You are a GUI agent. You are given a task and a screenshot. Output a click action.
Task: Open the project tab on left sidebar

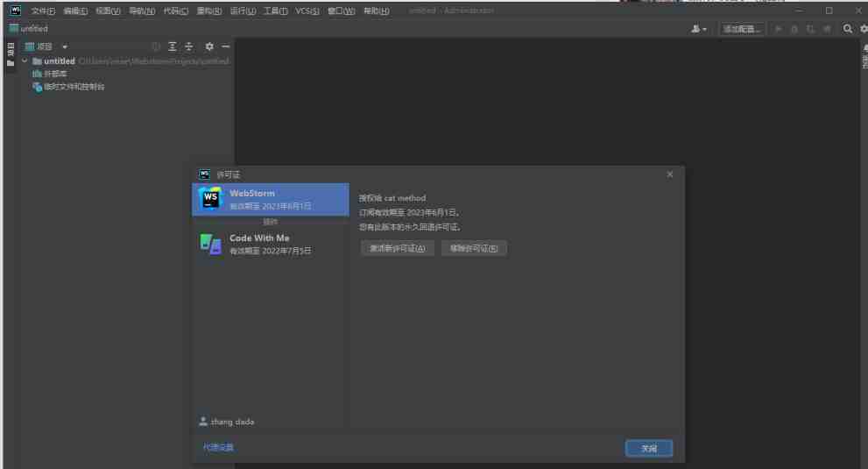coord(10,54)
